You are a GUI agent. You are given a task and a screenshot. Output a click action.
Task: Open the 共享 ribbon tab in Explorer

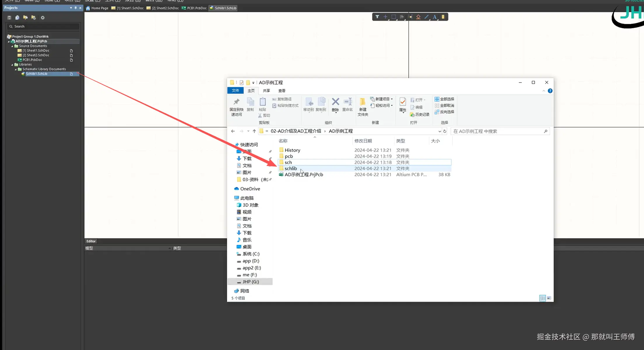click(x=266, y=91)
